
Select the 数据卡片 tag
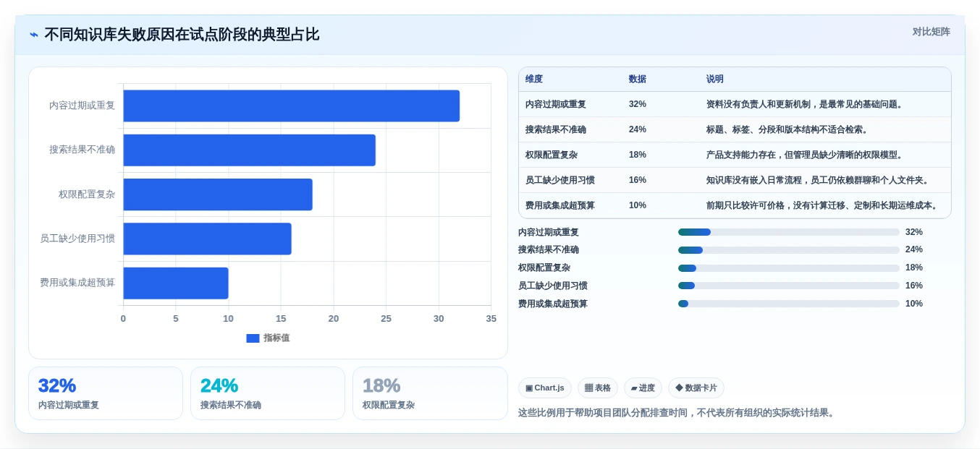[x=696, y=388]
